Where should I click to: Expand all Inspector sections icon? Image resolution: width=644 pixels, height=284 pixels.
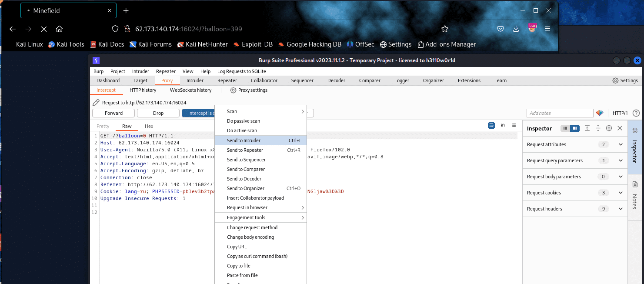[587, 128]
